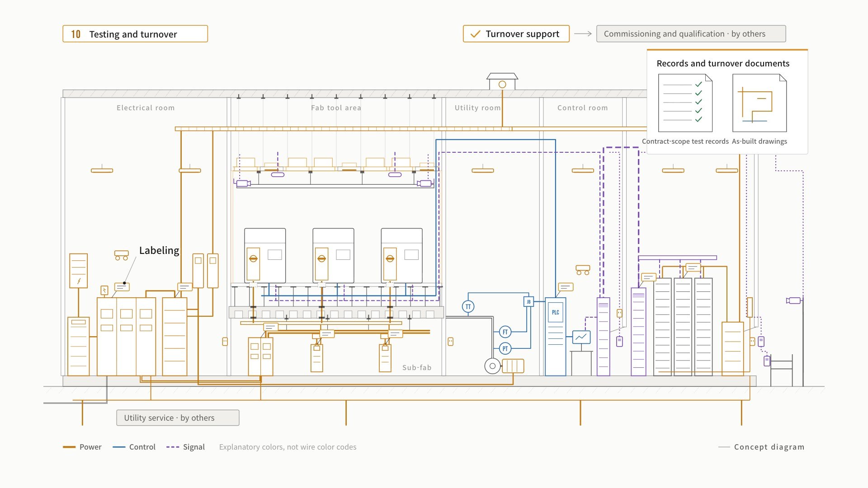Viewport: 868px width, 488px height.
Task: Select the Turnover support box
Action: pos(516,34)
